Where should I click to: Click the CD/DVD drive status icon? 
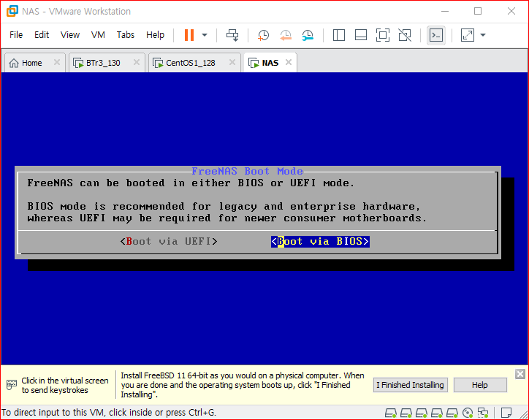468,413
